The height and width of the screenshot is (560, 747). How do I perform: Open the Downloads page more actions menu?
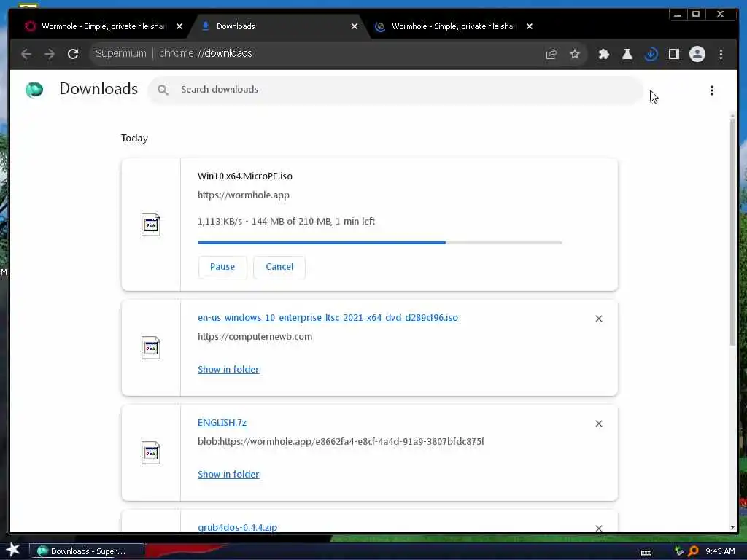pos(712,90)
